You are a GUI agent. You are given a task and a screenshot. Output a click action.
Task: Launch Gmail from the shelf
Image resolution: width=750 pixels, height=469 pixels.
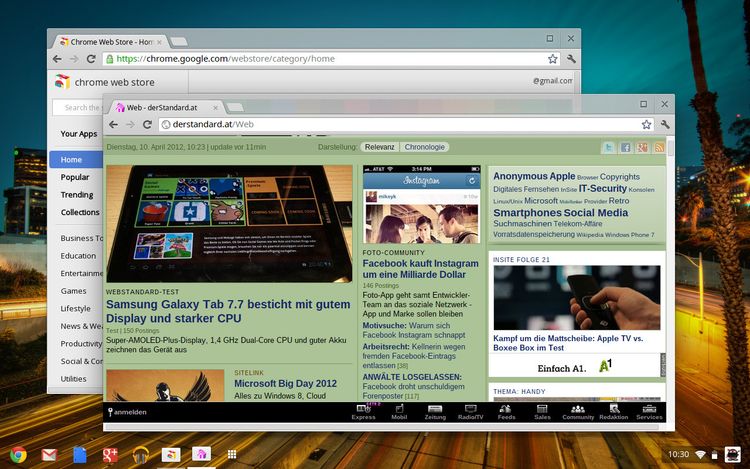pyautogui.click(x=48, y=454)
